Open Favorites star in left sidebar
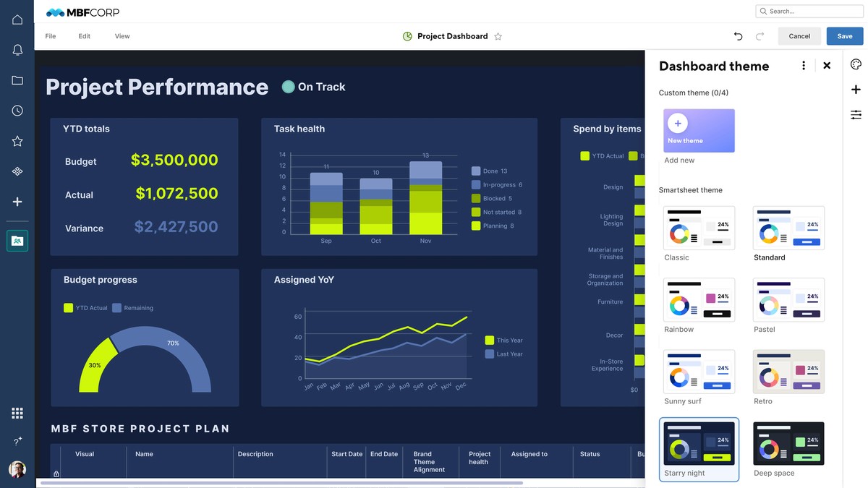This screenshot has width=868, height=488. (x=17, y=141)
